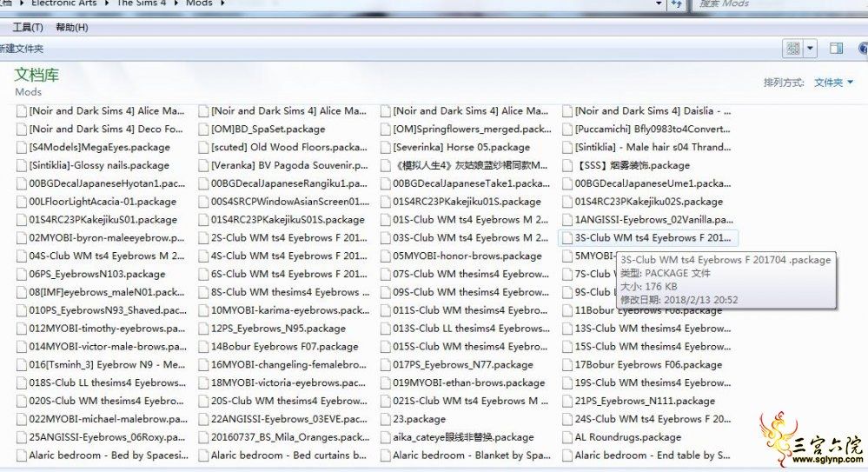Viewport: 868px width, 472px height.
Task: Select 00BGDecalJapaneseHyotan1 file name
Action: (107, 183)
